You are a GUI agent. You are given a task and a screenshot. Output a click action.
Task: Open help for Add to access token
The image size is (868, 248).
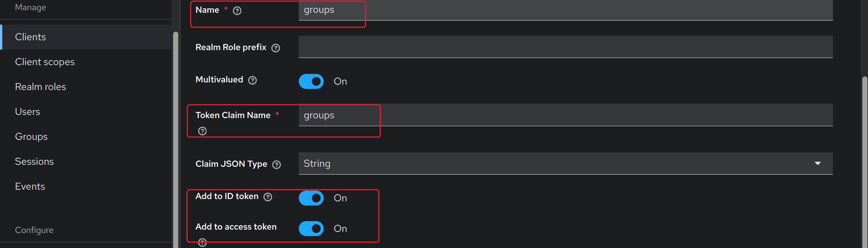[x=202, y=242]
